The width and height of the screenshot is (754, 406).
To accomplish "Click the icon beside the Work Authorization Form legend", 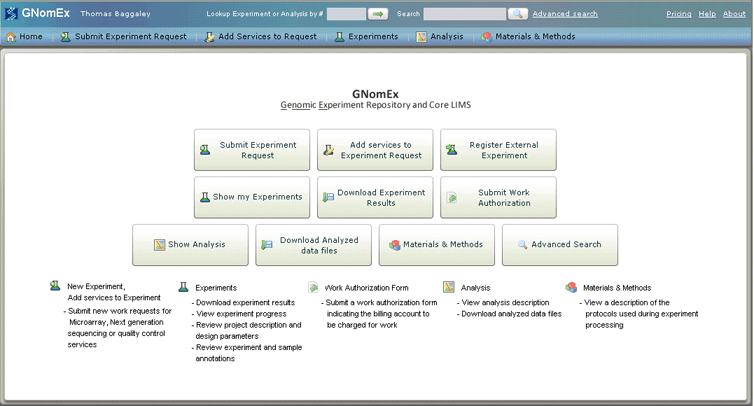I will [313, 287].
